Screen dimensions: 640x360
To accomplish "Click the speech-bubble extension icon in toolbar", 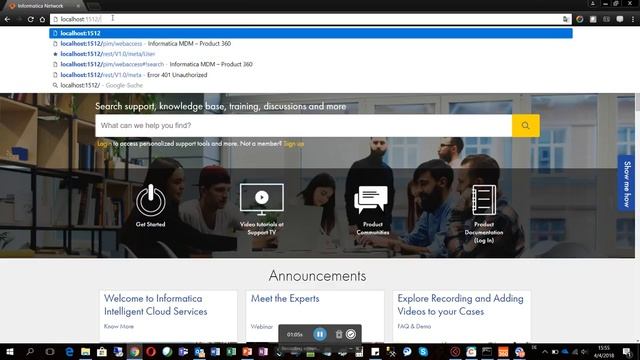I will (620, 19).
